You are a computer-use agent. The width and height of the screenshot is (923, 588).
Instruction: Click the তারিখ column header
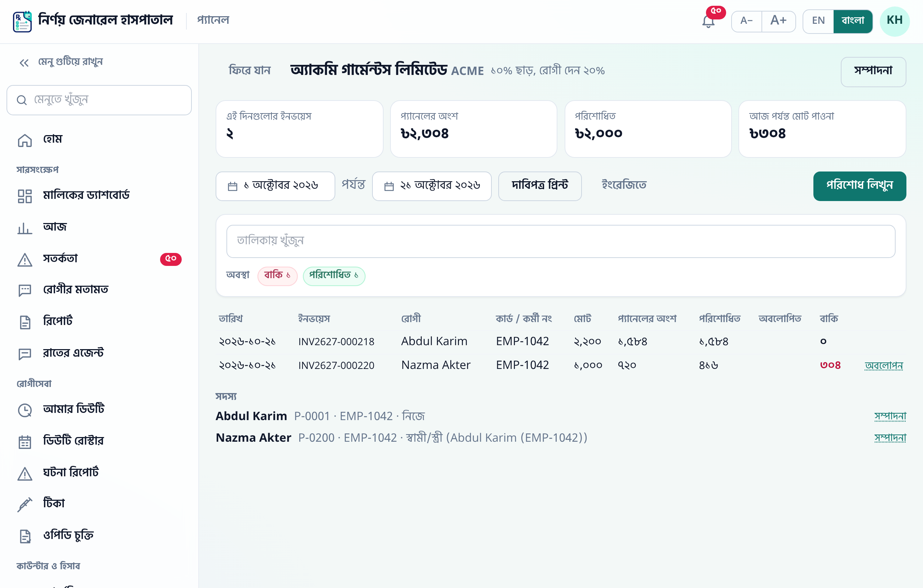coord(231,319)
